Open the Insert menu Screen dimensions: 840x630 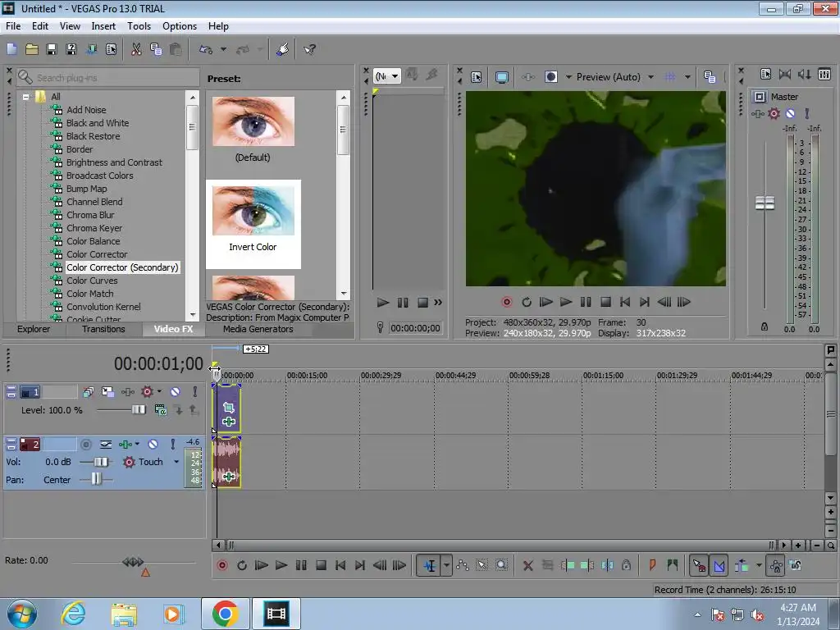(x=103, y=26)
